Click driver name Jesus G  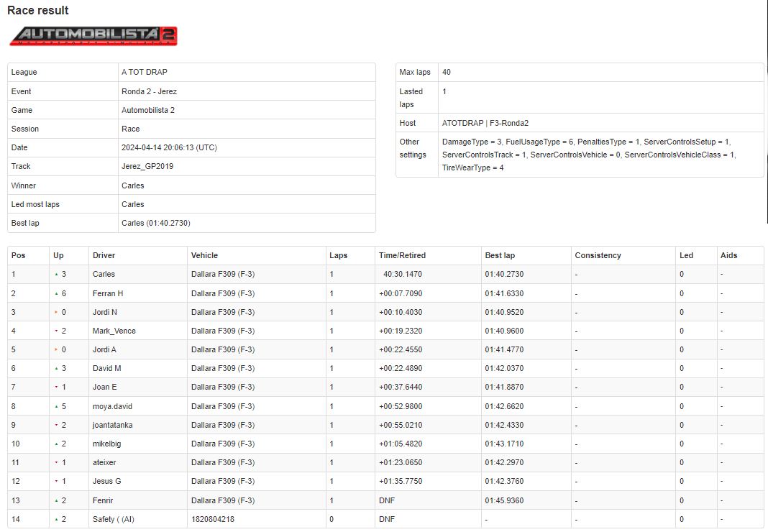[x=106, y=481]
